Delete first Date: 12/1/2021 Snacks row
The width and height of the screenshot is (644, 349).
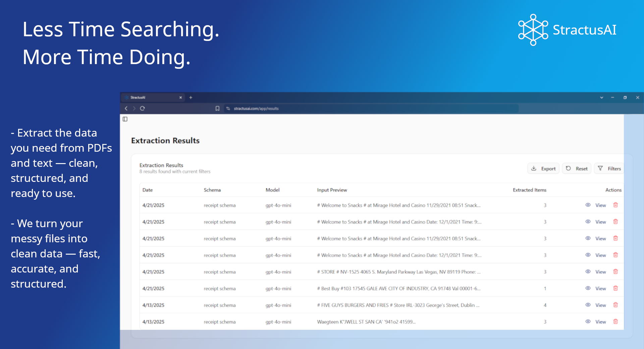615,222
